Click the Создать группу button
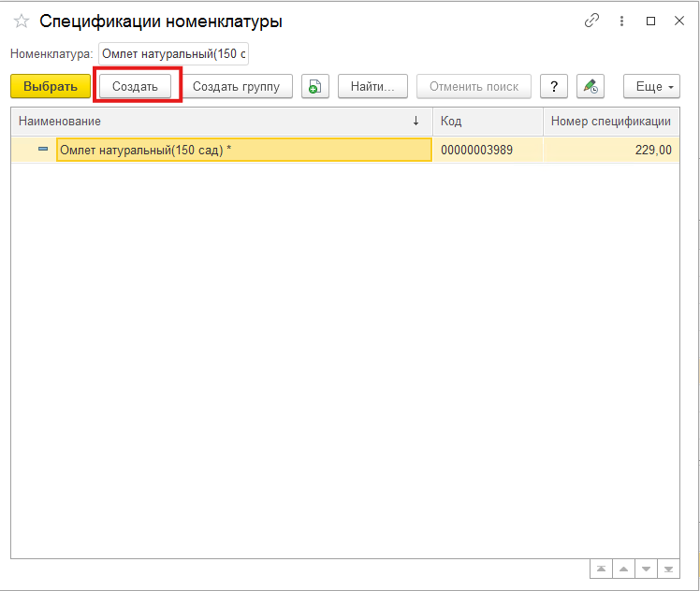Image resolution: width=700 pixels, height=591 pixels. (236, 87)
